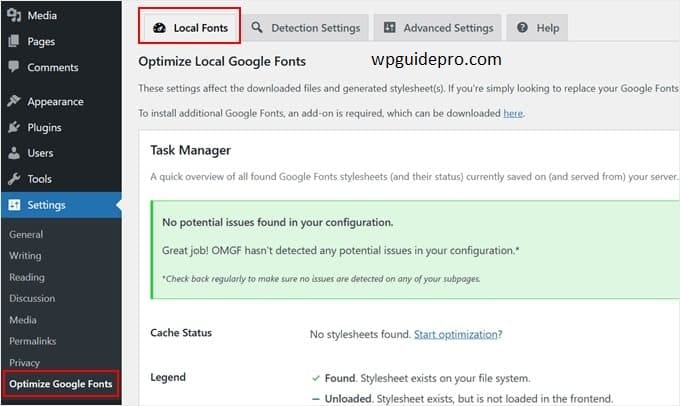This screenshot has width=680, height=406.
Task: Click the green Found checkmark icon
Action: [x=316, y=378]
